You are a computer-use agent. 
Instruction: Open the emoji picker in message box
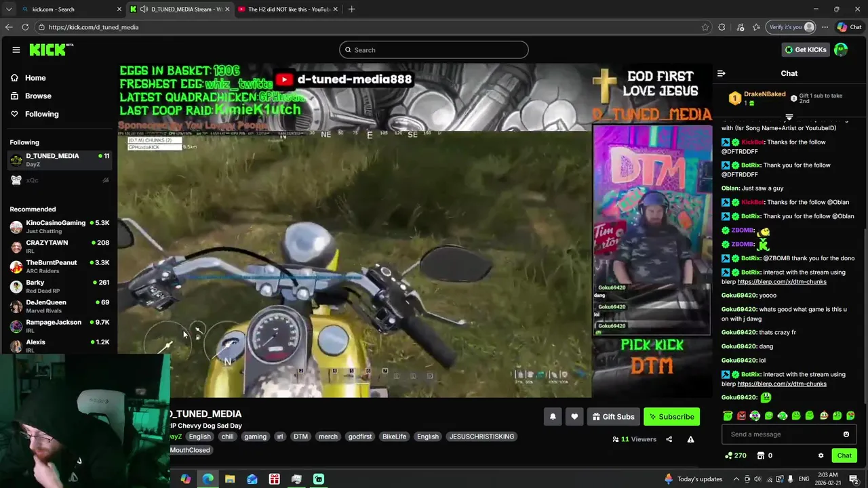846,434
